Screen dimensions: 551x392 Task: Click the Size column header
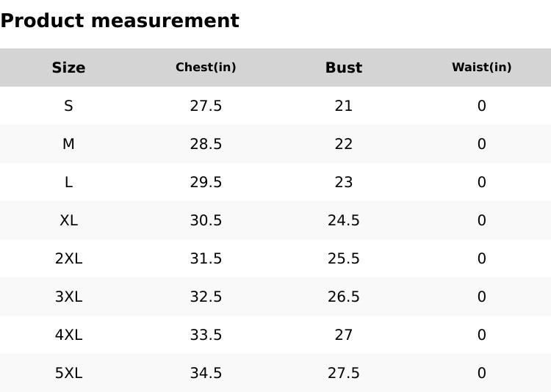[x=68, y=68]
